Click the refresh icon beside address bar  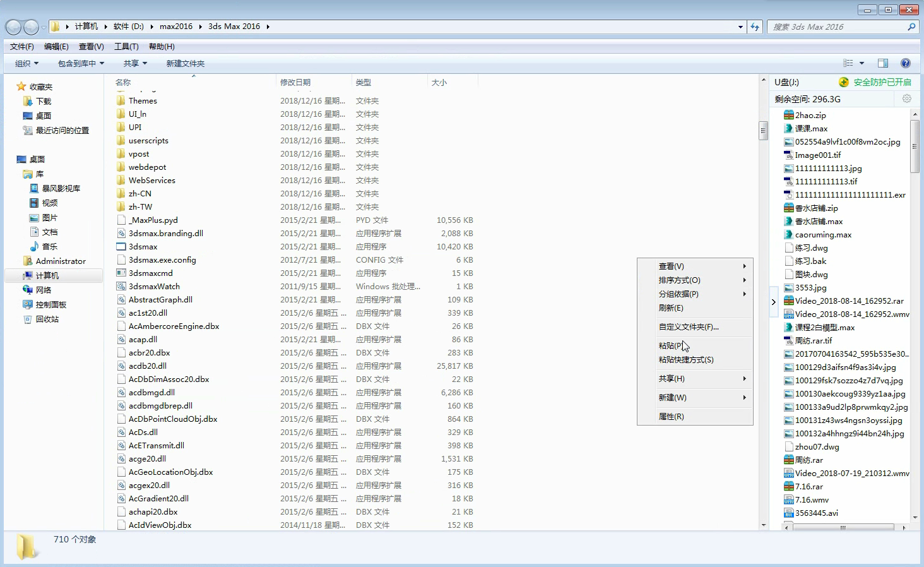point(755,27)
